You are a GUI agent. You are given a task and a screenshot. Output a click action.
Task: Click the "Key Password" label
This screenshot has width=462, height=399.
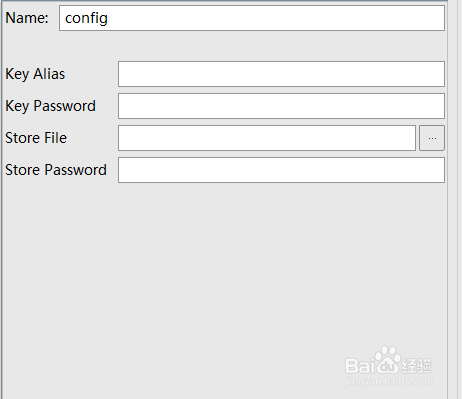click(50, 106)
